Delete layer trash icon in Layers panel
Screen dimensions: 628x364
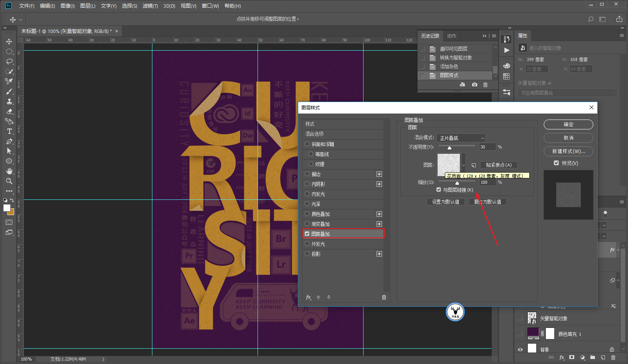(613, 357)
